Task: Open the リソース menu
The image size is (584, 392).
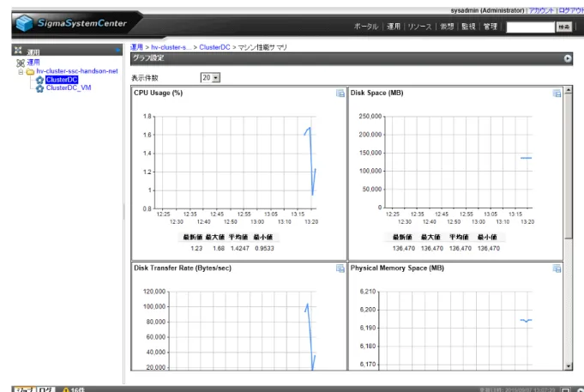Action: point(419,27)
